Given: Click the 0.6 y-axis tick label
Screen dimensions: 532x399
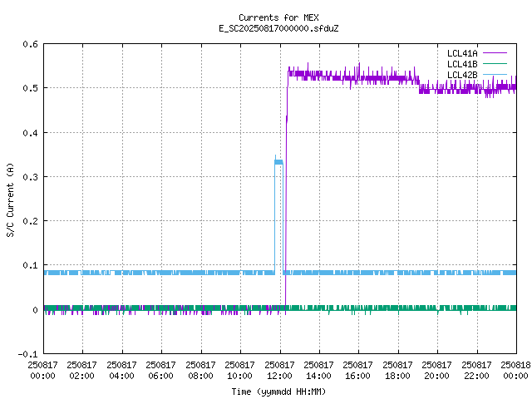Looking at the screenshot, I should tap(30, 44).
